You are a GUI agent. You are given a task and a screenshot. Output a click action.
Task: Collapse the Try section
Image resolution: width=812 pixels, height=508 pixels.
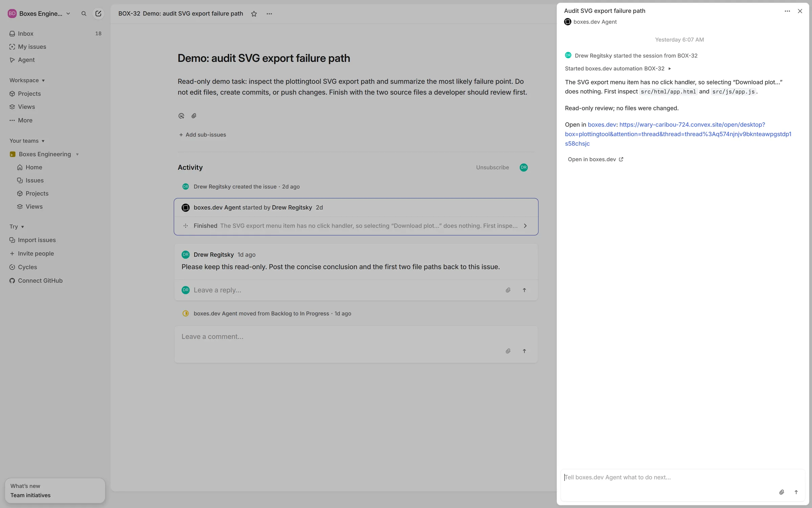17,227
